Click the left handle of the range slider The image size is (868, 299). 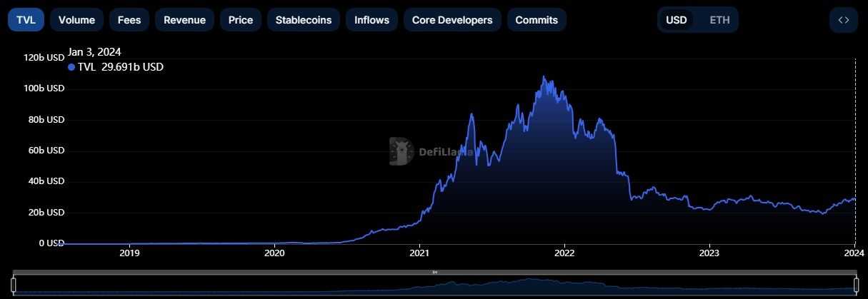pyautogui.click(x=14, y=285)
